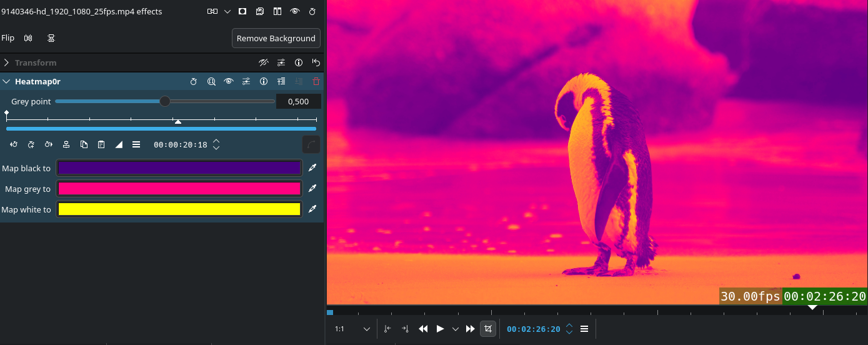Toggle the crop/edit mode button in monitor

[488, 329]
